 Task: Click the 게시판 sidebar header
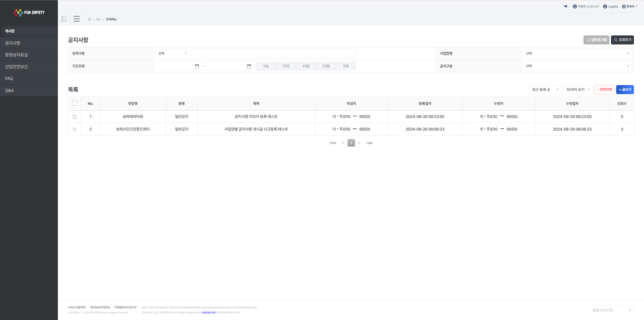click(x=29, y=31)
